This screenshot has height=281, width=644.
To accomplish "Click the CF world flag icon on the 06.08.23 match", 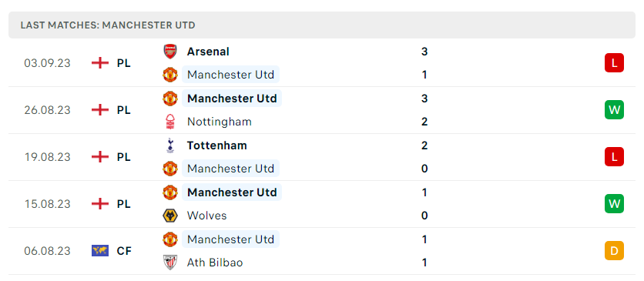I will pyautogui.click(x=100, y=251).
